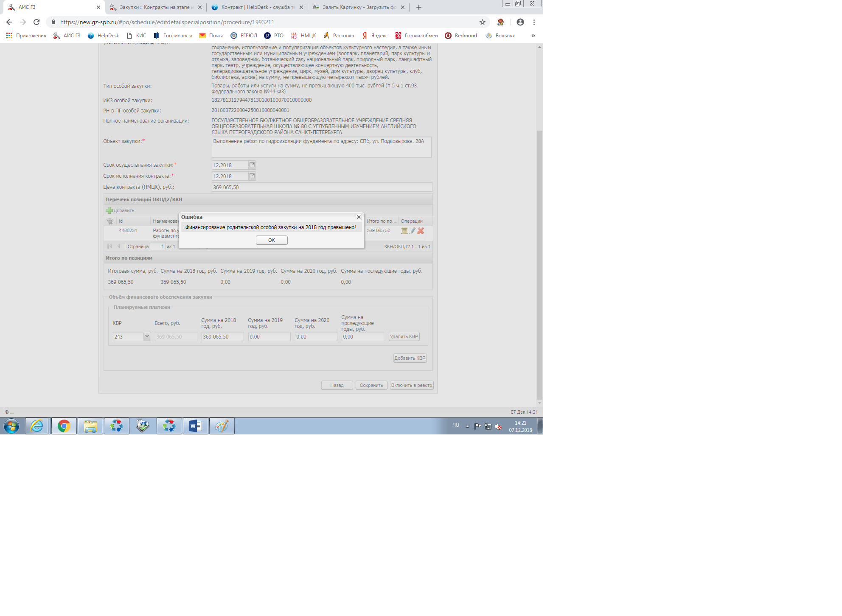Open the РТО bookmark
The image size is (842, 616).
tap(274, 36)
